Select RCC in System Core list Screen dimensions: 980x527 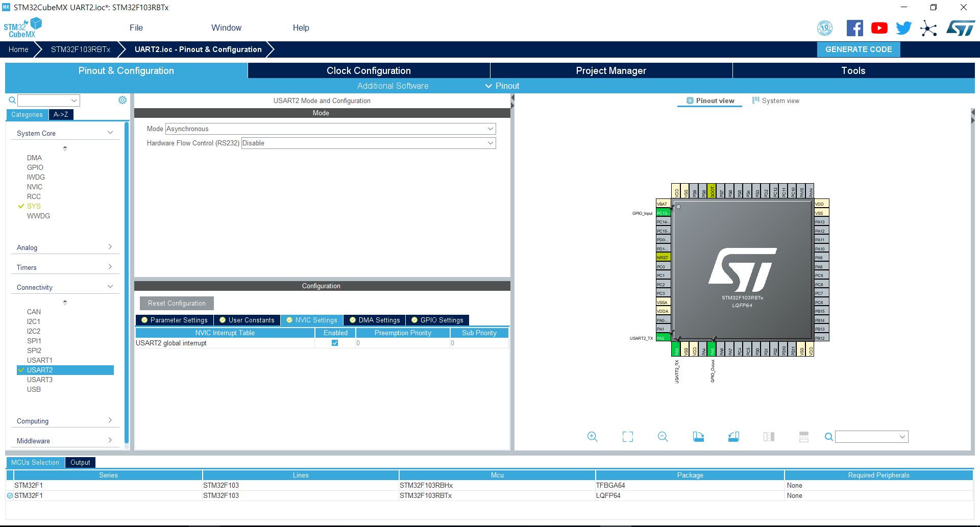click(x=34, y=196)
